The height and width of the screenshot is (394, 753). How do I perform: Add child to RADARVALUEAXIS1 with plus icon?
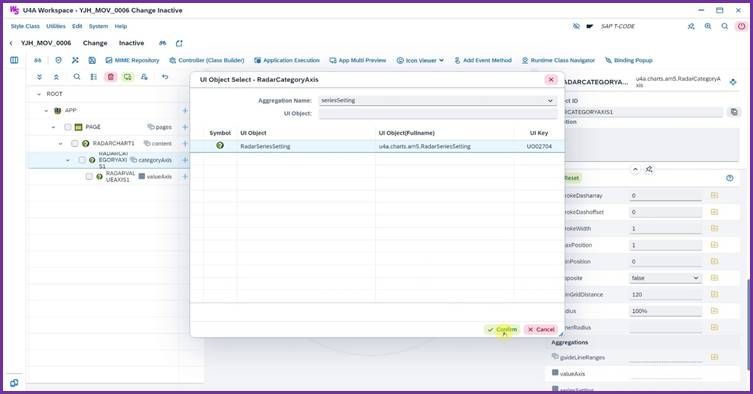[x=185, y=177]
